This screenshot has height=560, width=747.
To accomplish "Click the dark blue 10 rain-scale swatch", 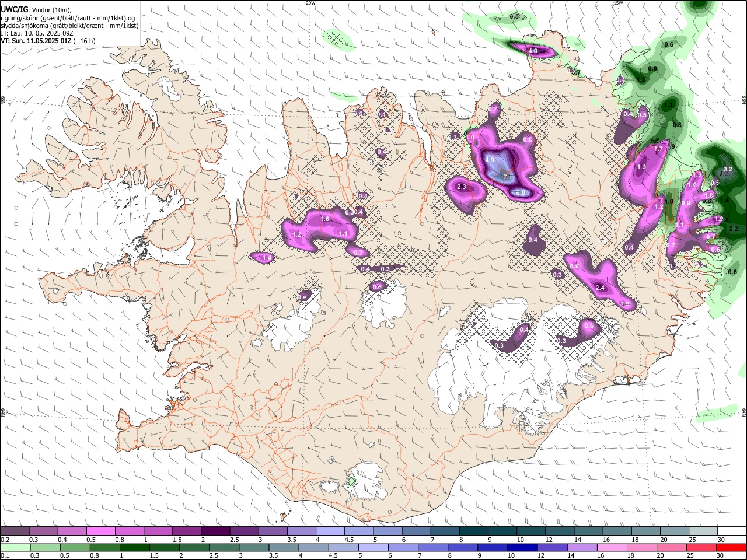I will [x=522, y=548].
